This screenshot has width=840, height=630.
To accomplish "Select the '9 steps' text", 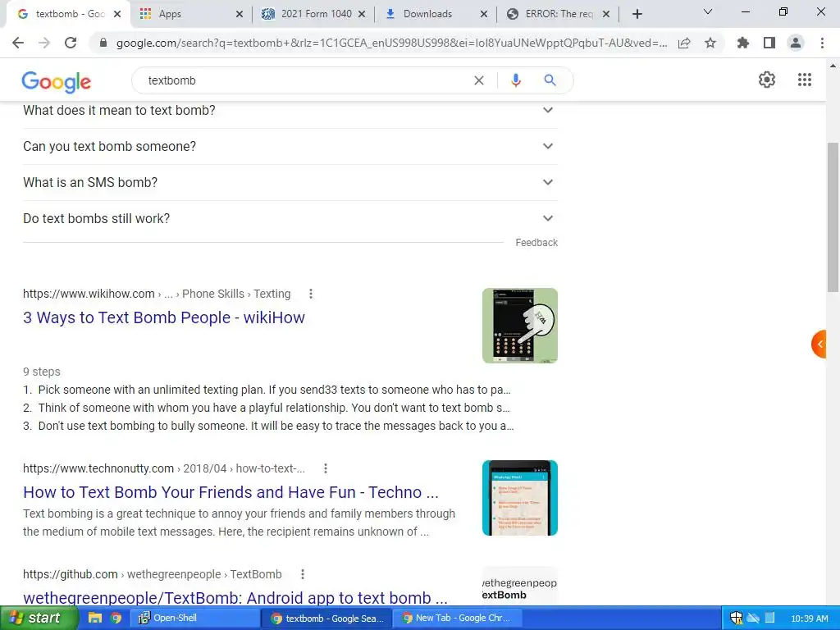I will 42,372.
